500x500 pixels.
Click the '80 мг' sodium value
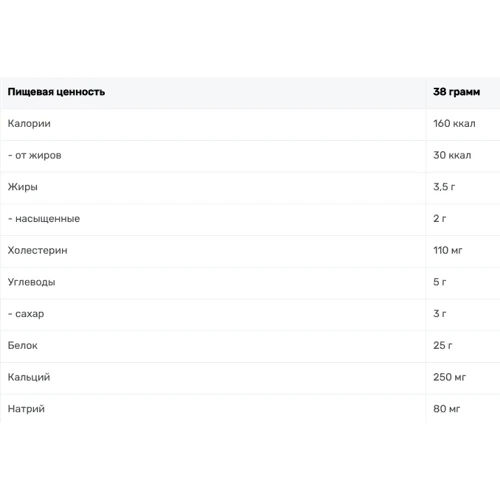pyautogui.click(x=447, y=409)
